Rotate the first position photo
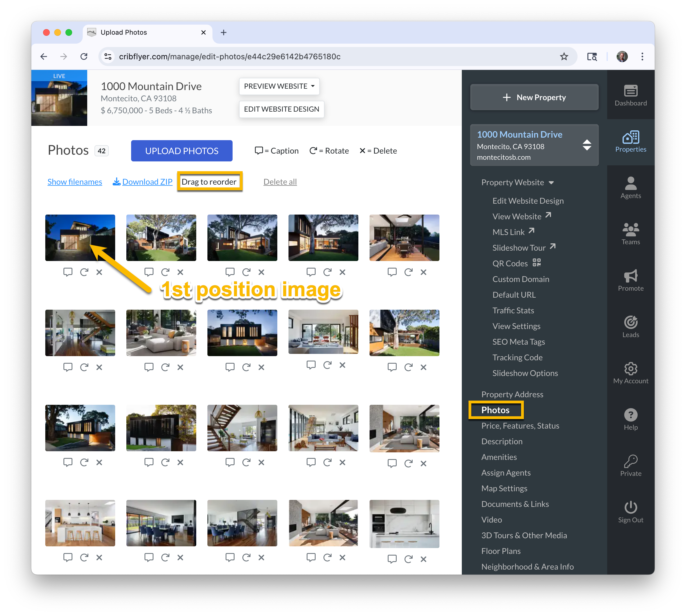The image size is (686, 616). click(84, 272)
